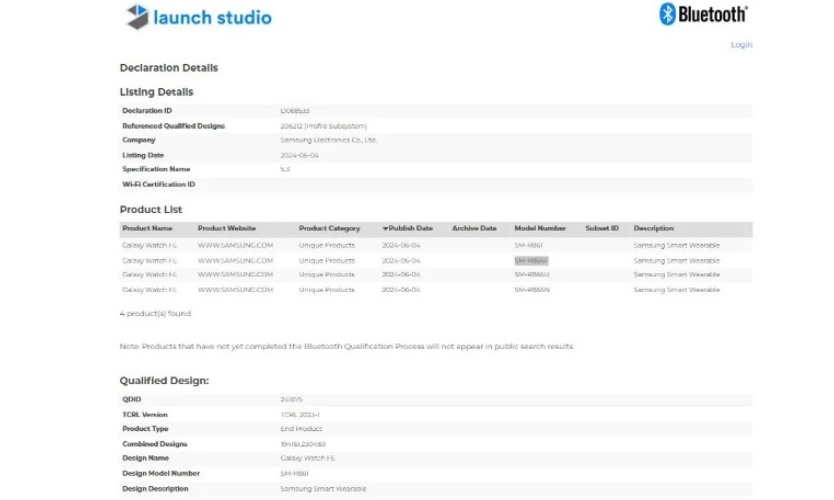The width and height of the screenshot is (834, 500).
Task: Open the Login link
Action: (x=741, y=45)
